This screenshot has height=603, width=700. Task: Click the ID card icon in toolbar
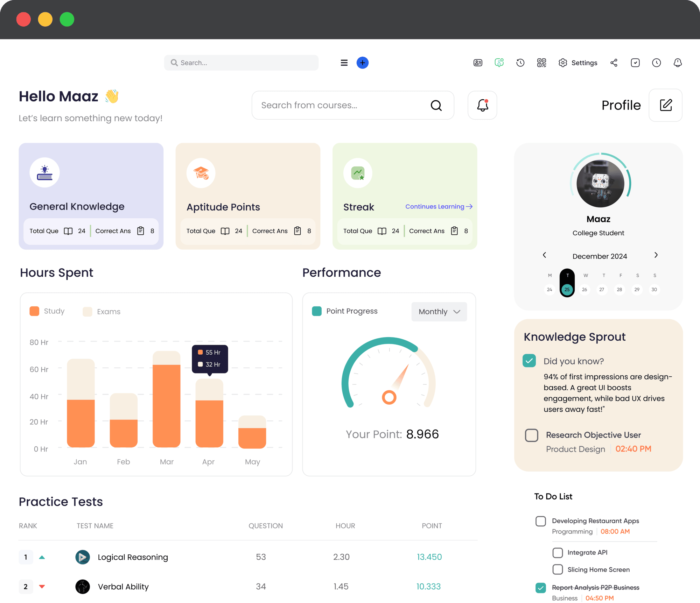point(477,63)
